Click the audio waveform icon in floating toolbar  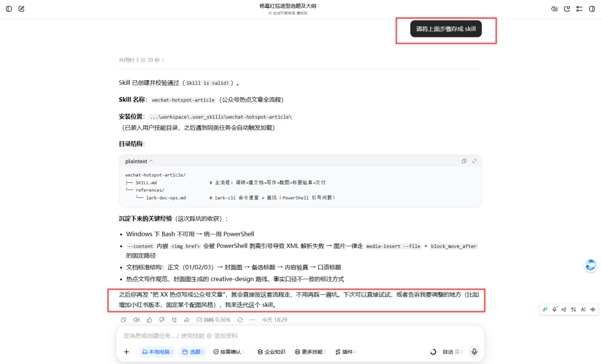[x=593, y=309]
